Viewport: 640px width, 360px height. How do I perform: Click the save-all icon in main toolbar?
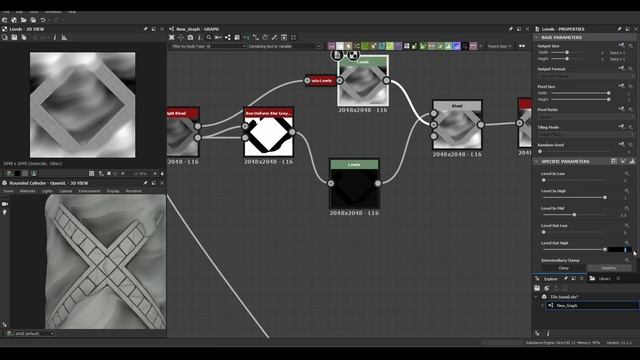click(x=33, y=20)
